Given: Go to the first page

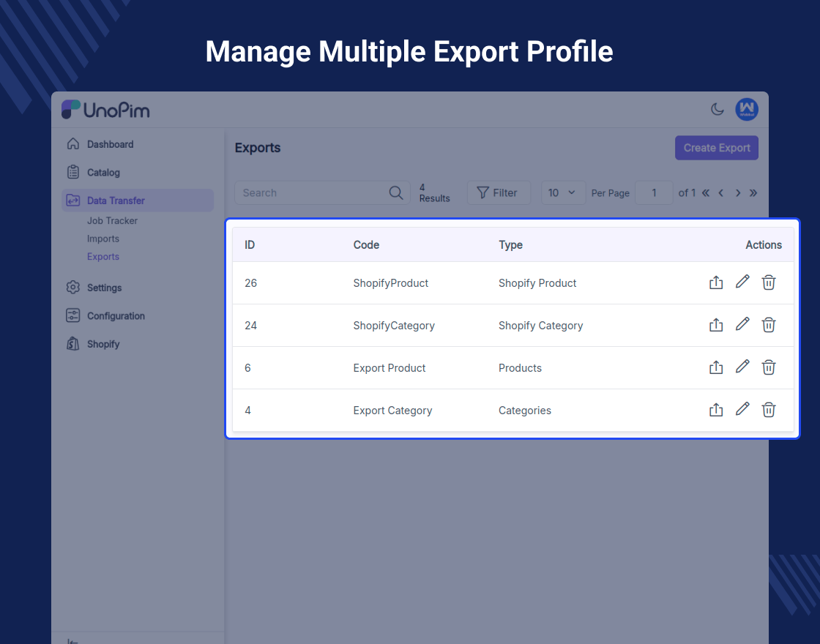Looking at the screenshot, I should click(706, 193).
